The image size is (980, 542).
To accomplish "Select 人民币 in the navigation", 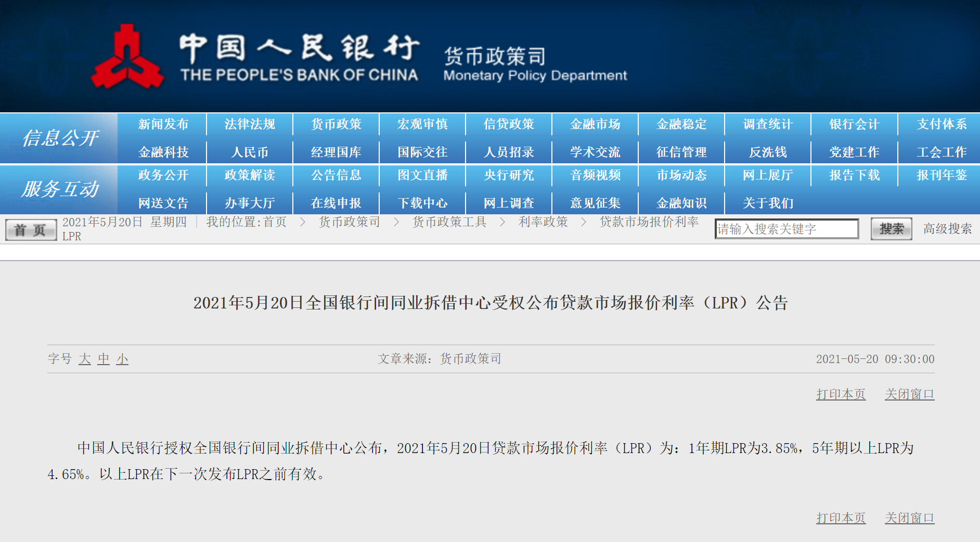I will pos(250,152).
